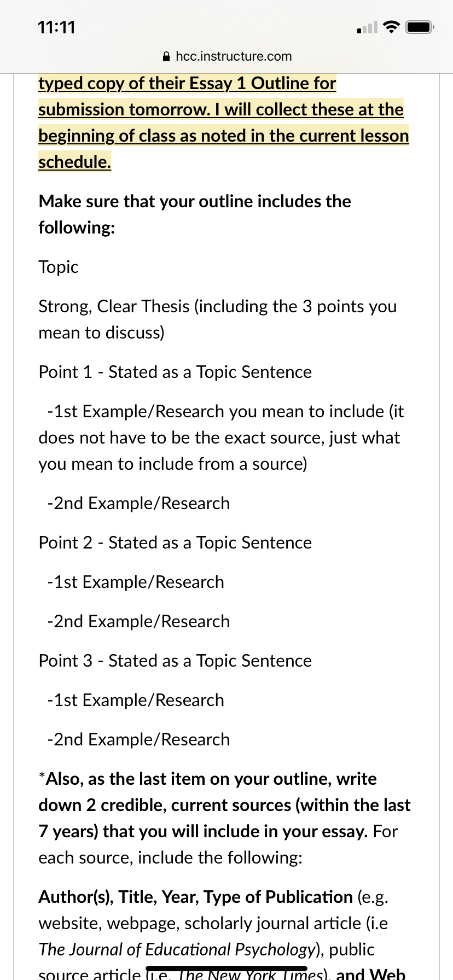Image resolution: width=453 pixels, height=980 pixels.
Task: Tap the cellular signal bars icon
Action: 367,27
